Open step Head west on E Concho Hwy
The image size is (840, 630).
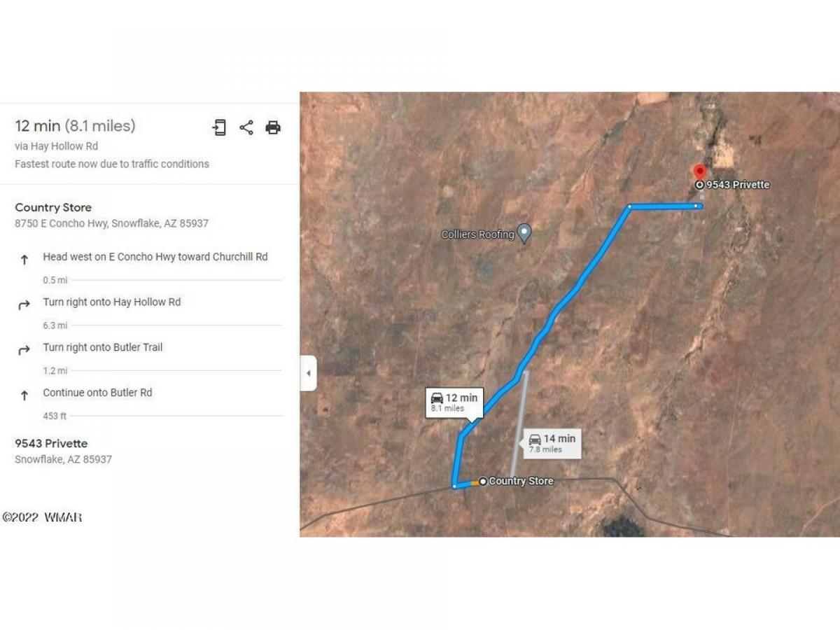(x=155, y=257)
